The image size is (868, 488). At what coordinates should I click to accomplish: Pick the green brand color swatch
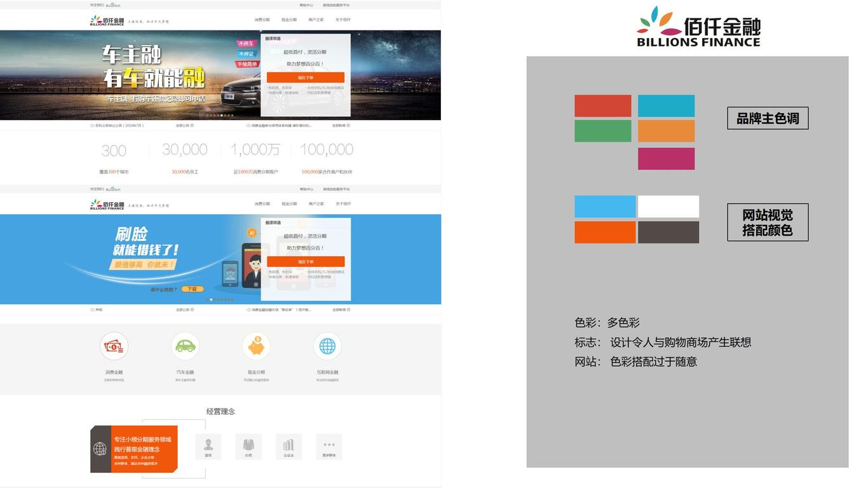click(603, 131)
